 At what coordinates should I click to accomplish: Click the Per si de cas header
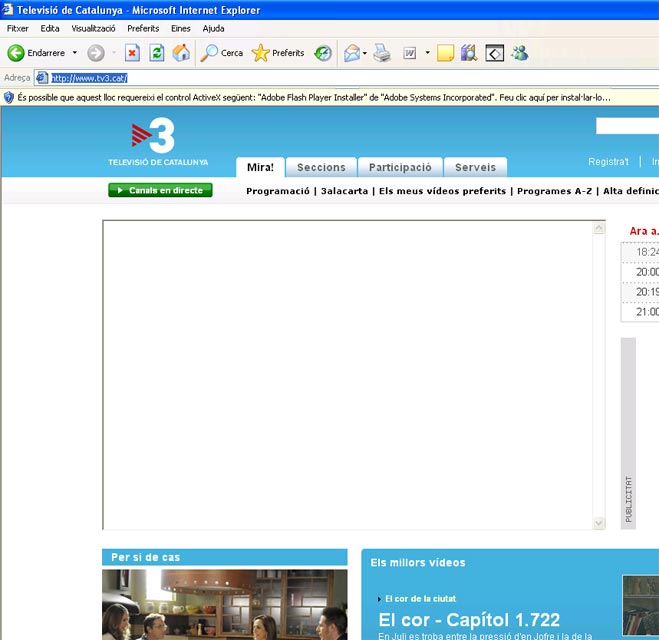225,557
